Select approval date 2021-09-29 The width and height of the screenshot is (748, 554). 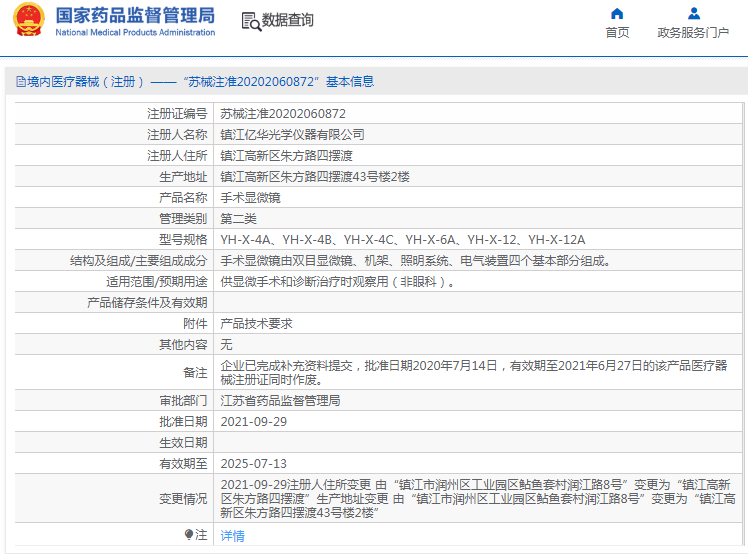pos(254,422)
